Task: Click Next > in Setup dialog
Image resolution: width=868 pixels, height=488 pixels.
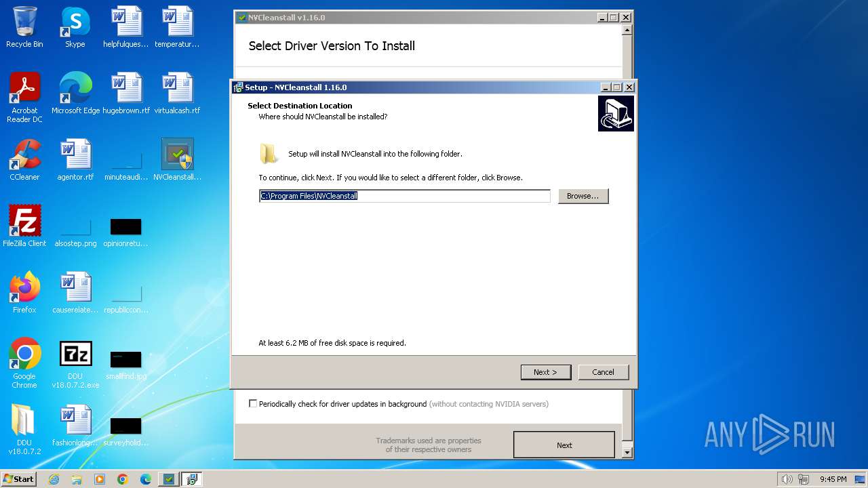Action: coord(546,372)
